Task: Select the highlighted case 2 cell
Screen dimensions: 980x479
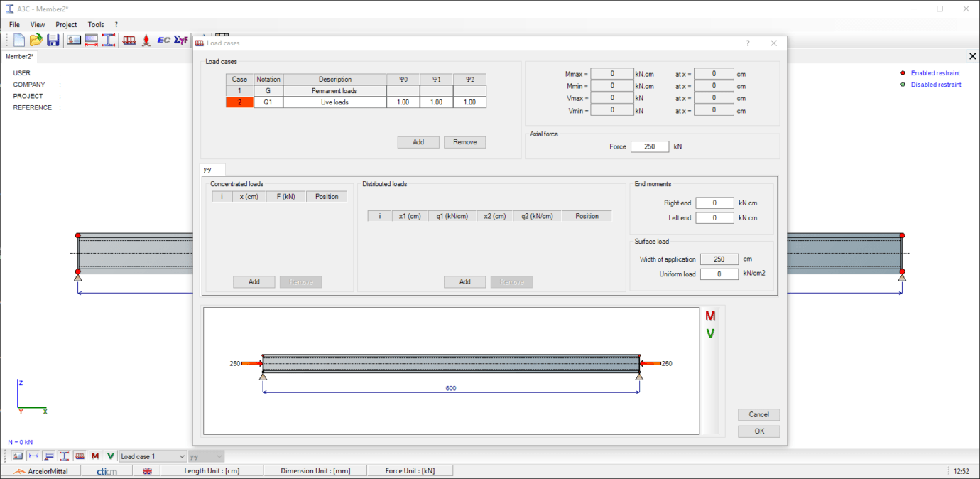Action: point(240,102)
